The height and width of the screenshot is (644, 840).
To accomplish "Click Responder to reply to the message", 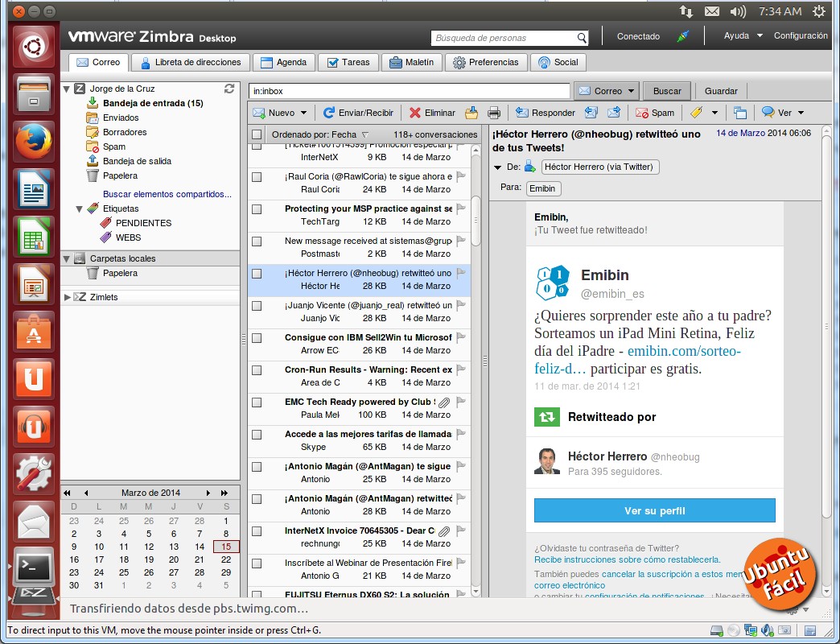I will (546, 113).
